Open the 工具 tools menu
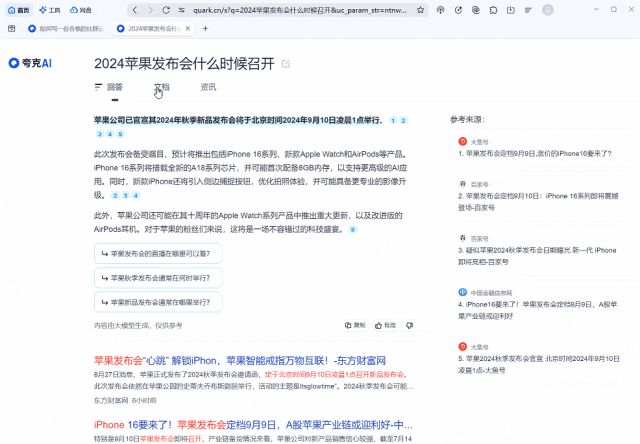The image size is (640, 444). point(49,10)
